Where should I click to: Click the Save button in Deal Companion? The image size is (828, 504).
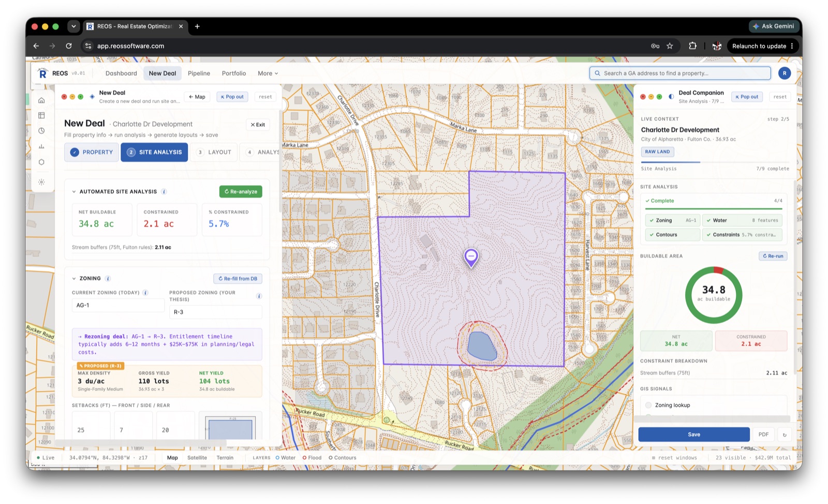coord(694,435)
